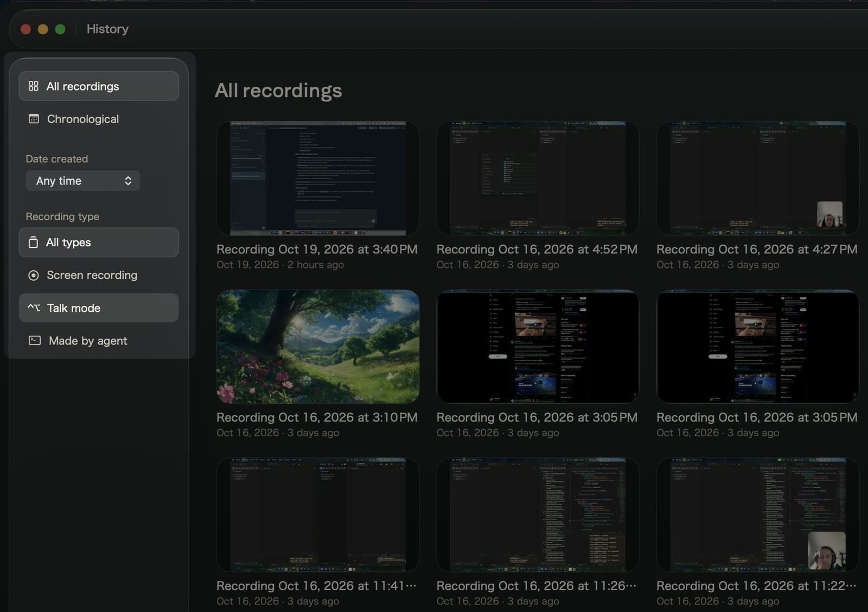Filter by All types
This screenshot has height=612, width=868.
click(99, 243)
